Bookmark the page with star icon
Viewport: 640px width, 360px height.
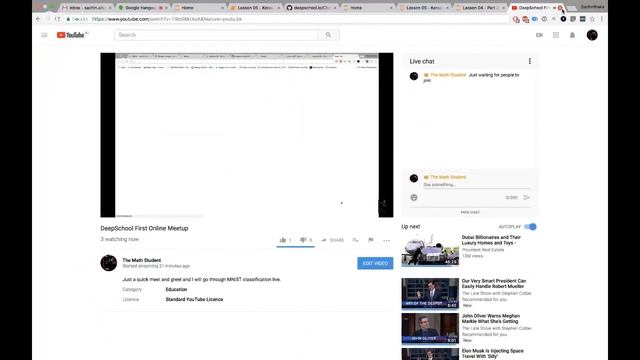pyautogui.click(x=592, y=19)
